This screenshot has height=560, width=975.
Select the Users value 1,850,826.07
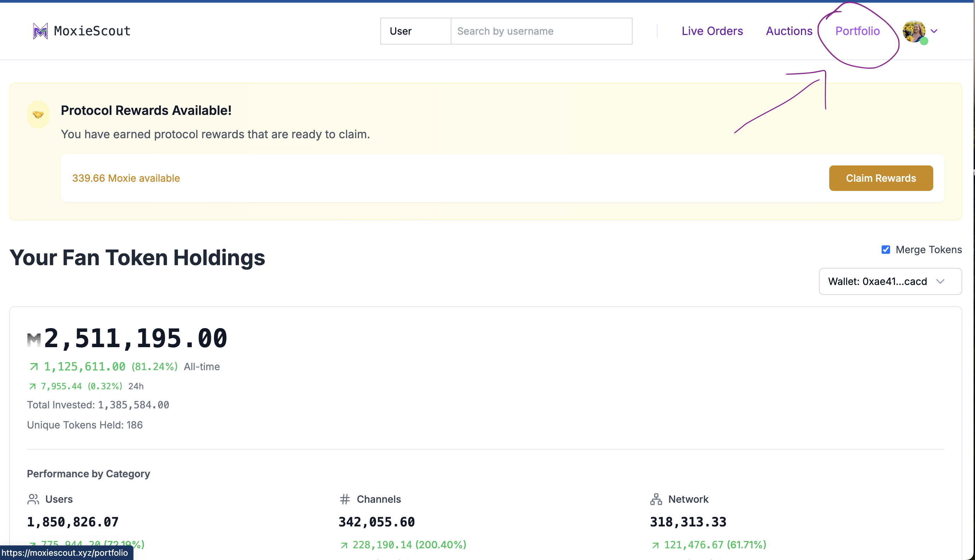point(73,522)
